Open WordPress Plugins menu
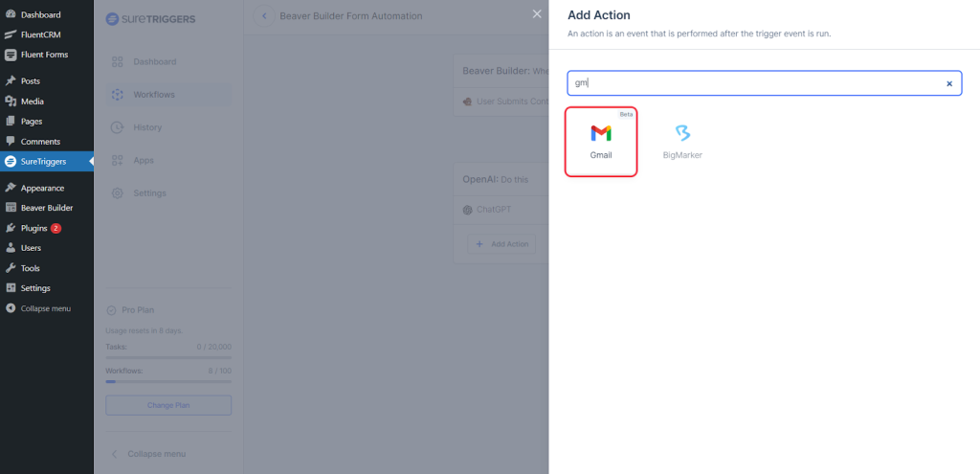 click(33, 228)
